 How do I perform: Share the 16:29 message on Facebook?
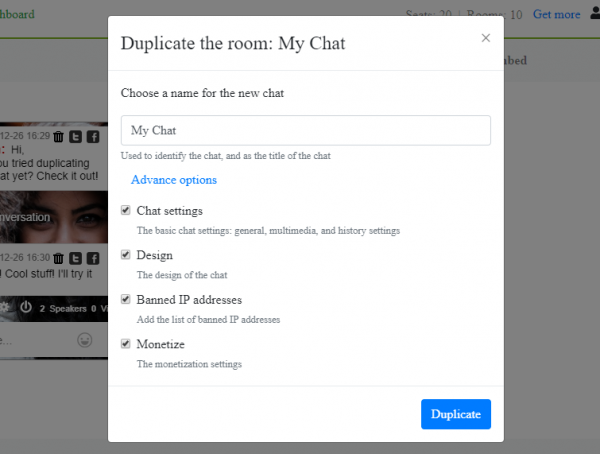[x=93, y=137]
